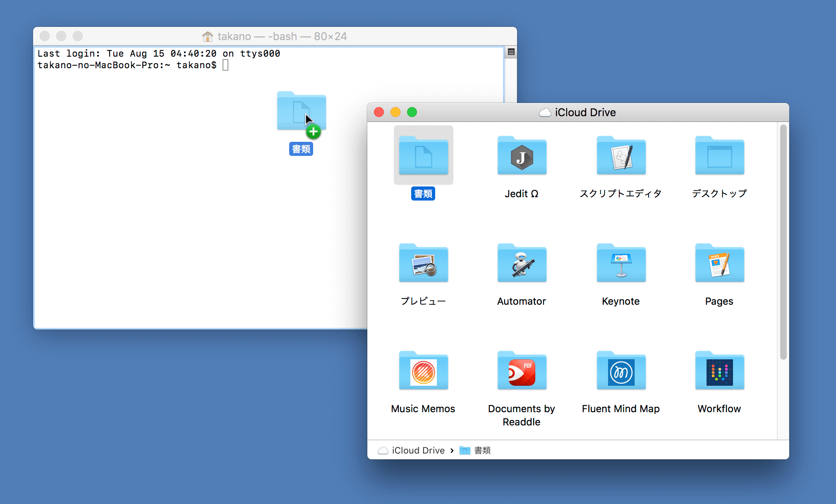Click the Automator folder label
Screen dimensions: 836x504
tap(522, 301)
